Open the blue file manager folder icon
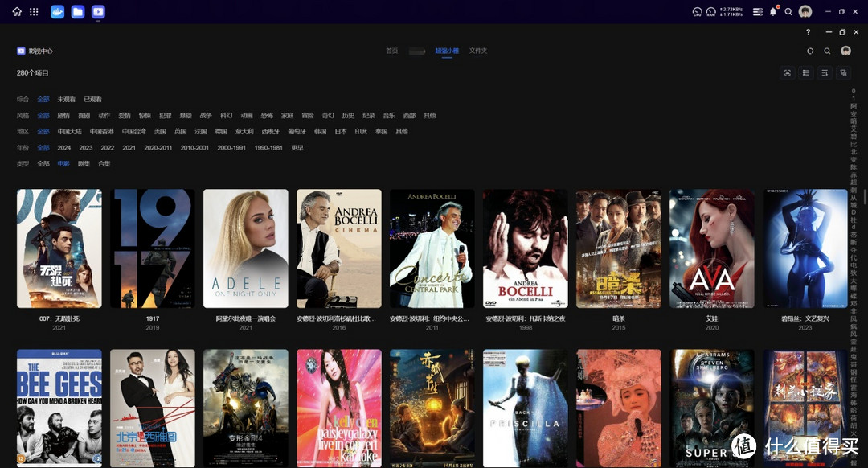 tap(78, 12)
